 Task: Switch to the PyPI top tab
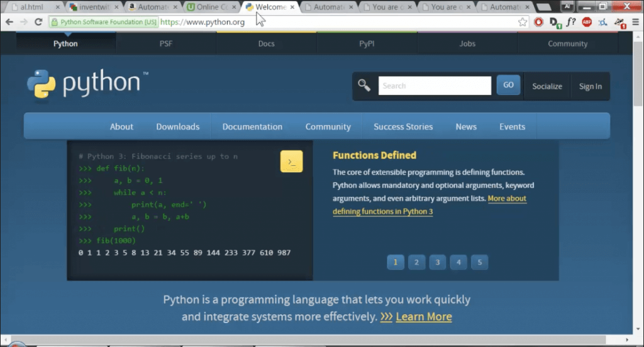click(x=366, y=44)
